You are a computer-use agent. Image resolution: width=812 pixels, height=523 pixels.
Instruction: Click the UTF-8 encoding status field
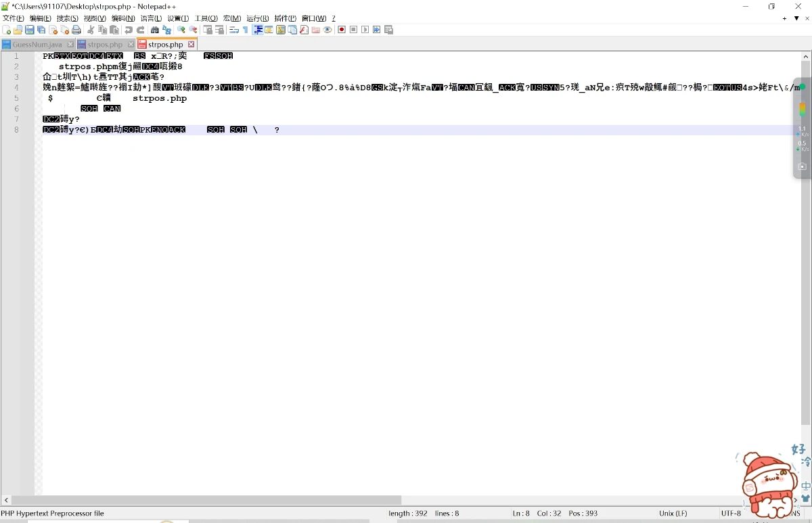pos(731,514)
